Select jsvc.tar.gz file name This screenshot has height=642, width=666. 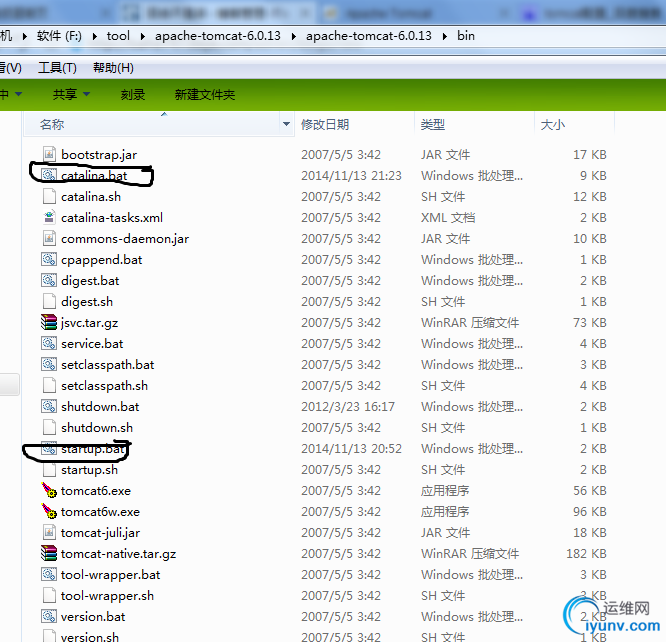89,322
